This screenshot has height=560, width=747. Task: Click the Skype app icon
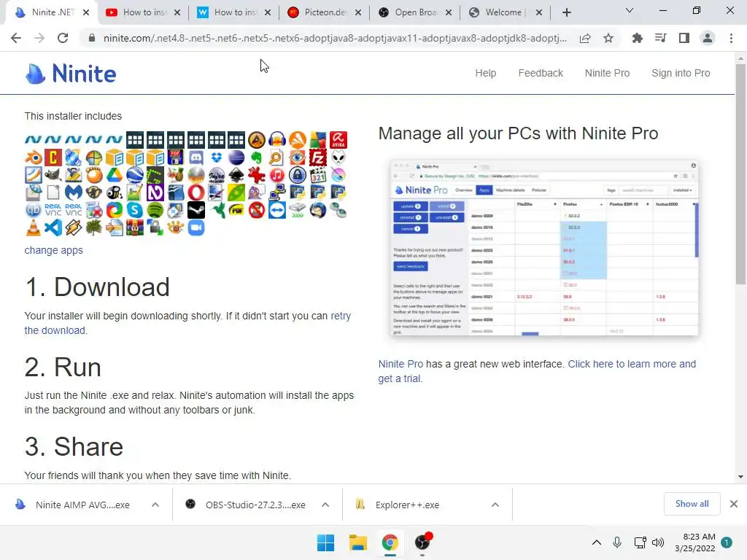point(135,210)
